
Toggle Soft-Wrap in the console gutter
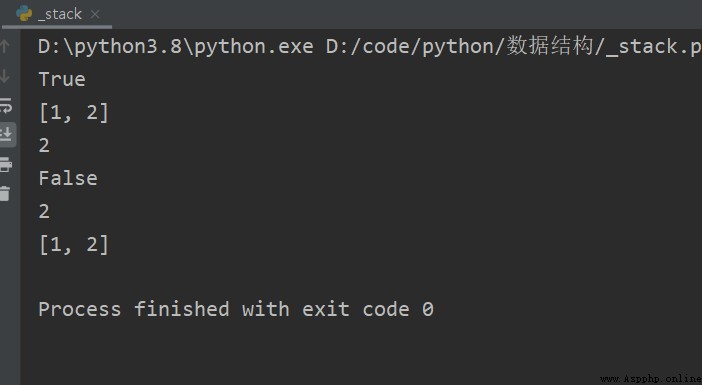point(6,106)
